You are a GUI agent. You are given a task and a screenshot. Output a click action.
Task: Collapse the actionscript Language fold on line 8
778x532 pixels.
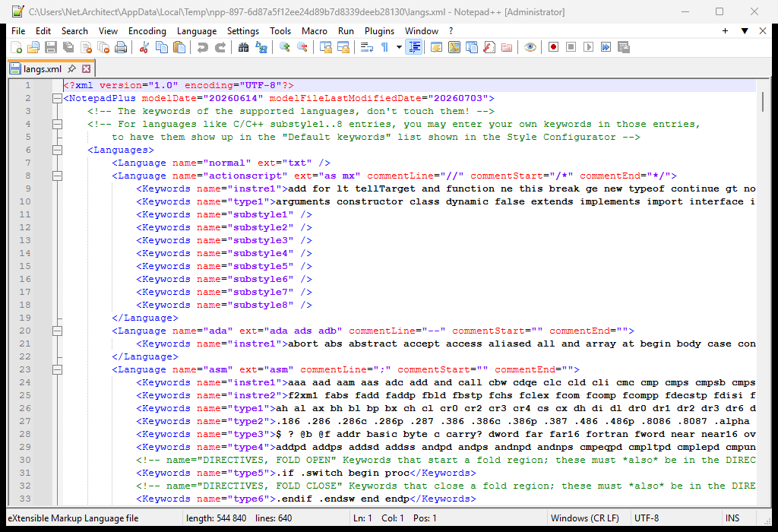point(58,176)
